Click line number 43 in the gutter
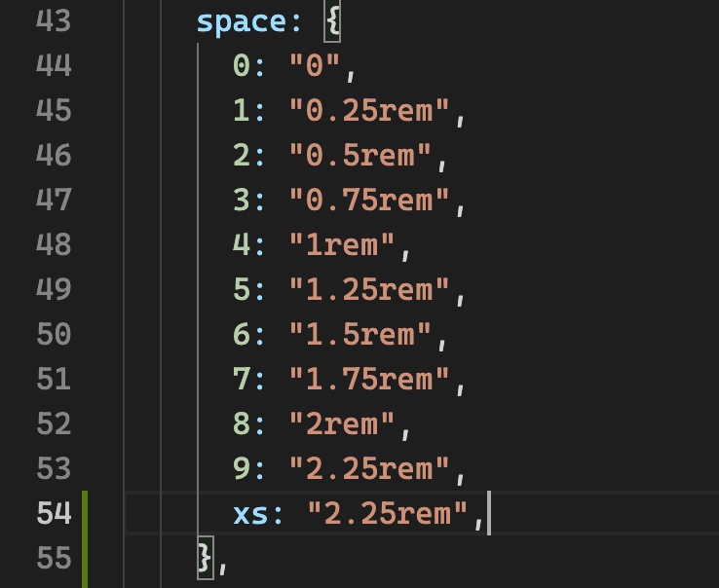The height and width of the screenshot is (588, 719). pyautogui.click(x=54, y=21)
